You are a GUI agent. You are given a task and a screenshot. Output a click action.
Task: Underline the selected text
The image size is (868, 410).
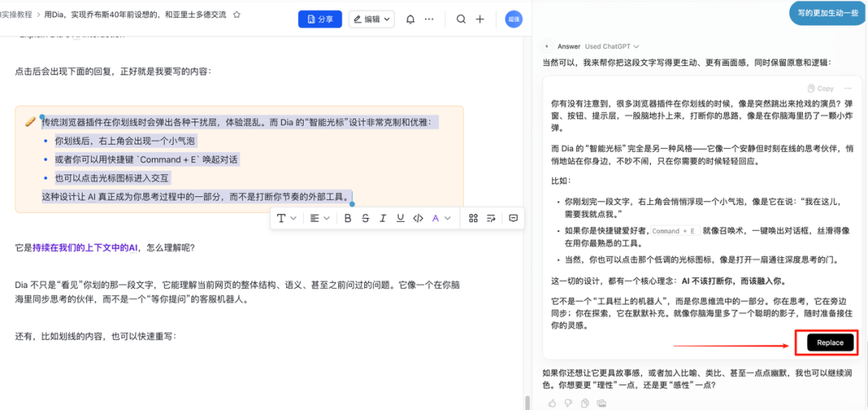[x=399, y=219]
